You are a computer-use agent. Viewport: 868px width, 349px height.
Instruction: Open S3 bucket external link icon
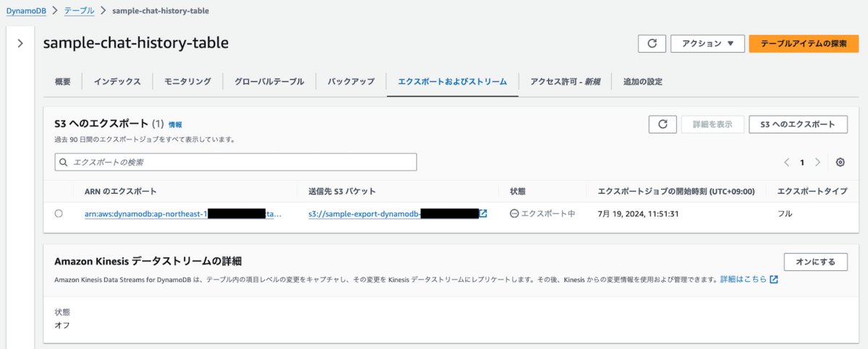tap(483, 214)
